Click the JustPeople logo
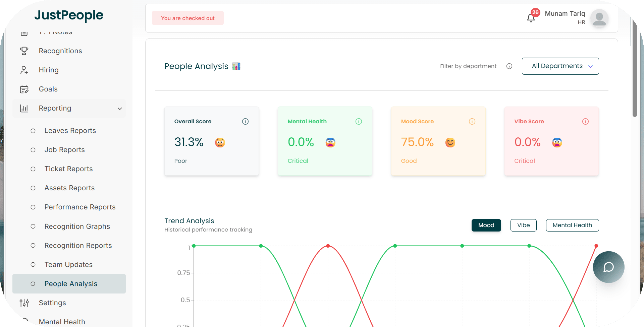Screen dimensions: 644x327 [x=69, y=15]
